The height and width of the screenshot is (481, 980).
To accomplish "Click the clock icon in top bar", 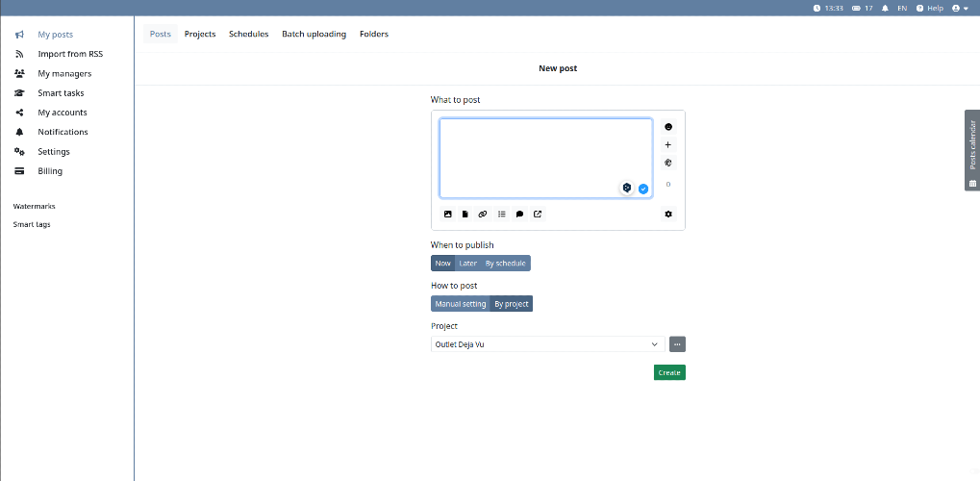I will [817, 8].
